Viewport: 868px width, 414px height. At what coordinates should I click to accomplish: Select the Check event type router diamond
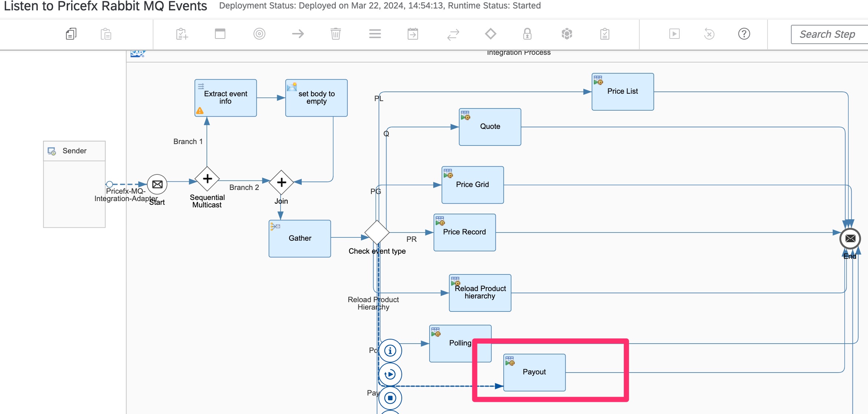point(377,232)
